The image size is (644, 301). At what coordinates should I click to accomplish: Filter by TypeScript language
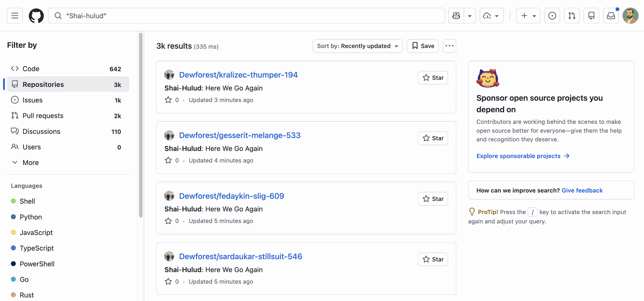coord(37,248)
